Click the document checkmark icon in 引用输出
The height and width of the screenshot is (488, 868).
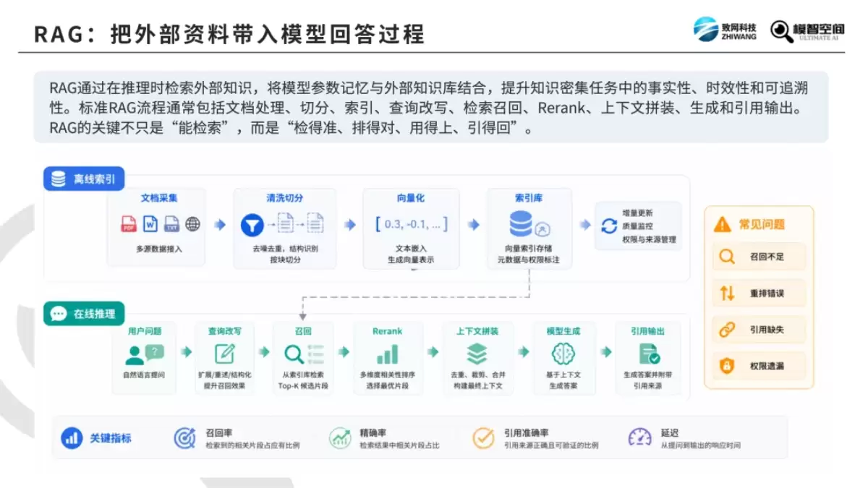(x=649, y=354)
